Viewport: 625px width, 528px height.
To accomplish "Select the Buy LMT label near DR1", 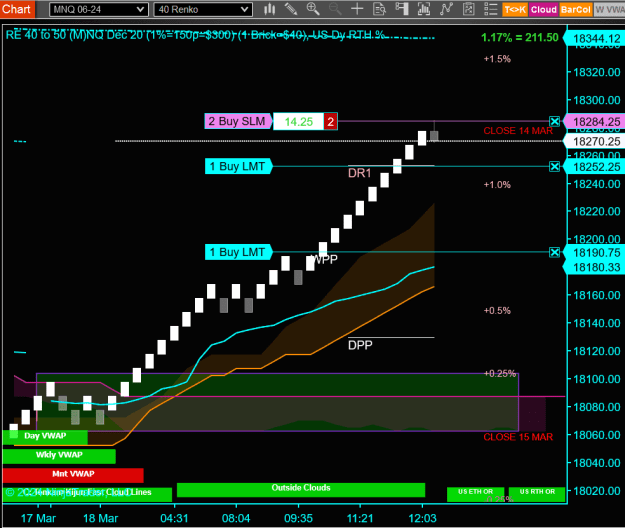I will [x=238, y=166].
